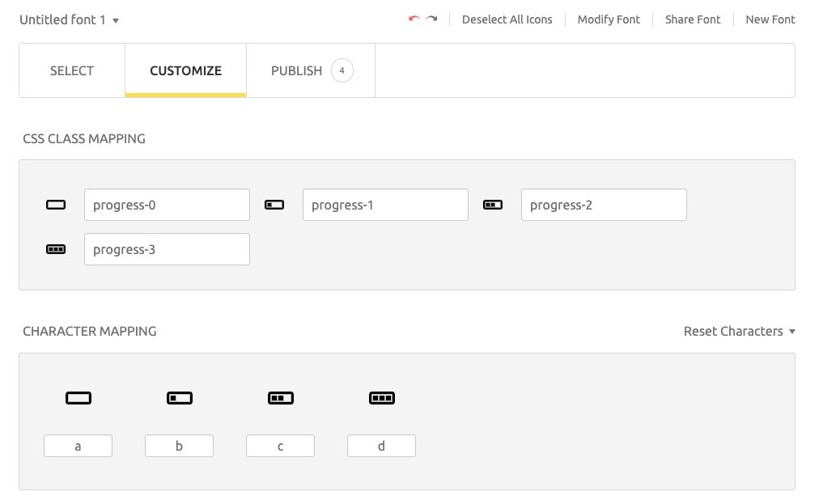Click Share Font
Viewport: 823px width, 504px height.
692,19
